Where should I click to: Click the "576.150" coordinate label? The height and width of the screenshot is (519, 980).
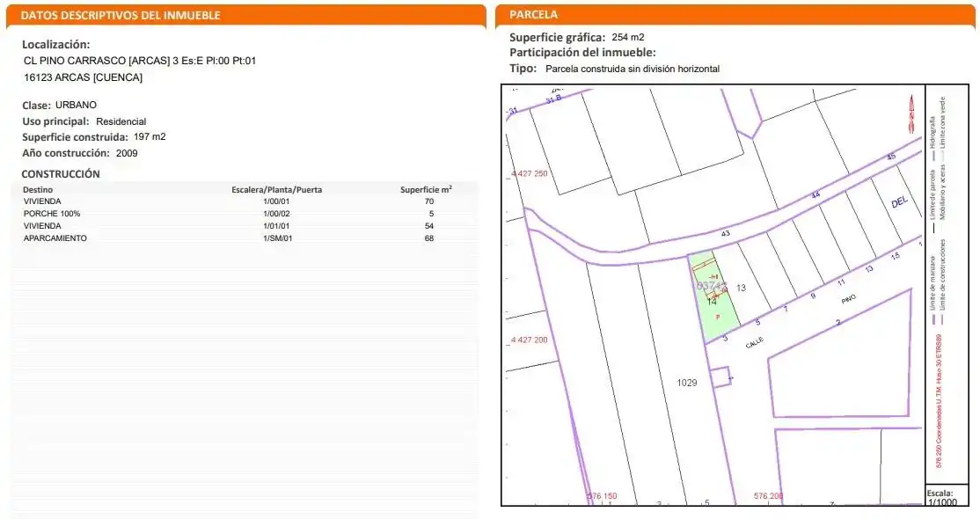[x=602, y=496]
